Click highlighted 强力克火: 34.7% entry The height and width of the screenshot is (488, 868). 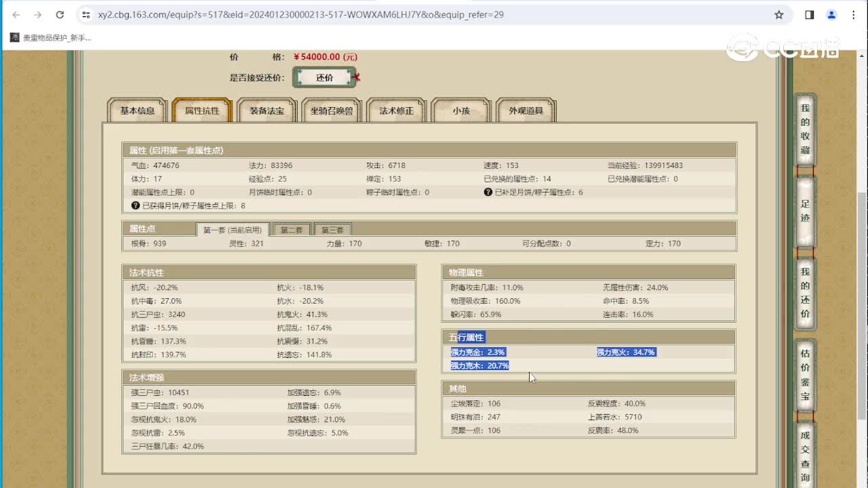[x=626, y=352]
